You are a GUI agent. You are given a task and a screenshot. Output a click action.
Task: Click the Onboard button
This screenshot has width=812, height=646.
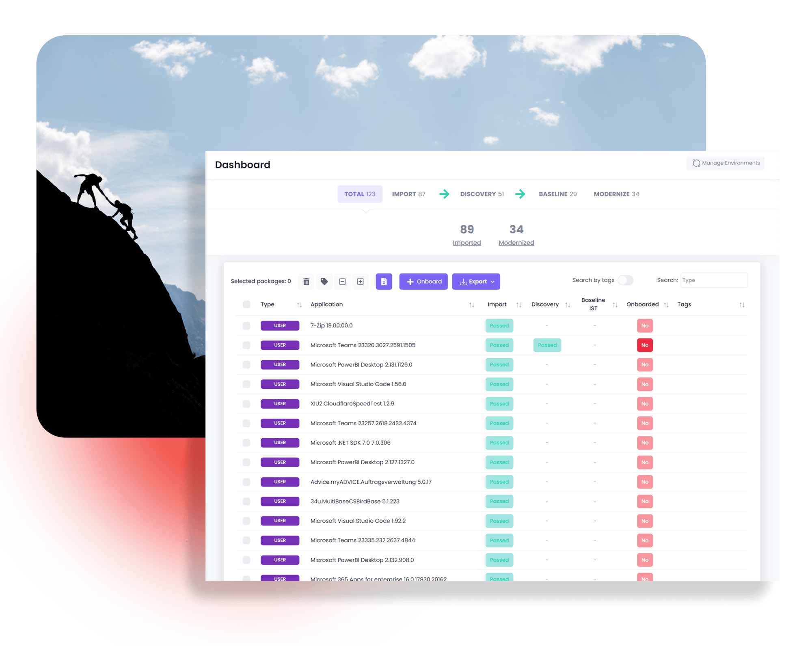(x=423, y=281)
